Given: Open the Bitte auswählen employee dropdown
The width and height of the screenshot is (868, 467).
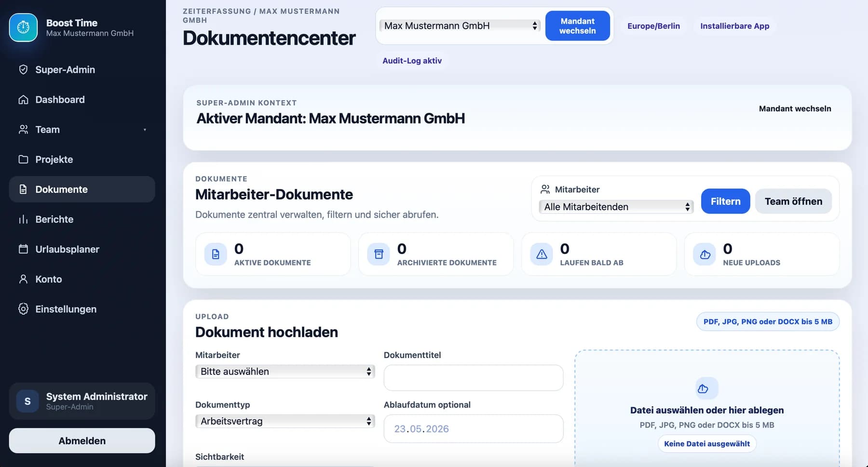Looking at the screenshot, I should pos(285,372).
